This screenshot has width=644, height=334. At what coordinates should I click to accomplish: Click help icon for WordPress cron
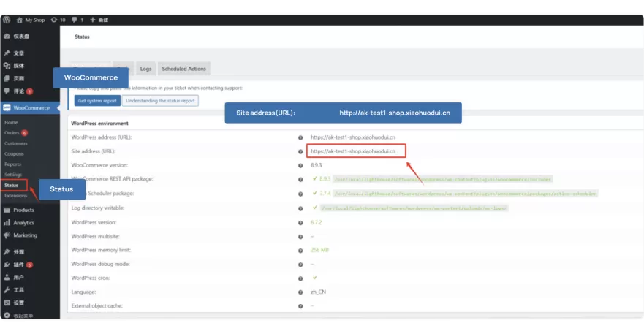coord(300,278)
